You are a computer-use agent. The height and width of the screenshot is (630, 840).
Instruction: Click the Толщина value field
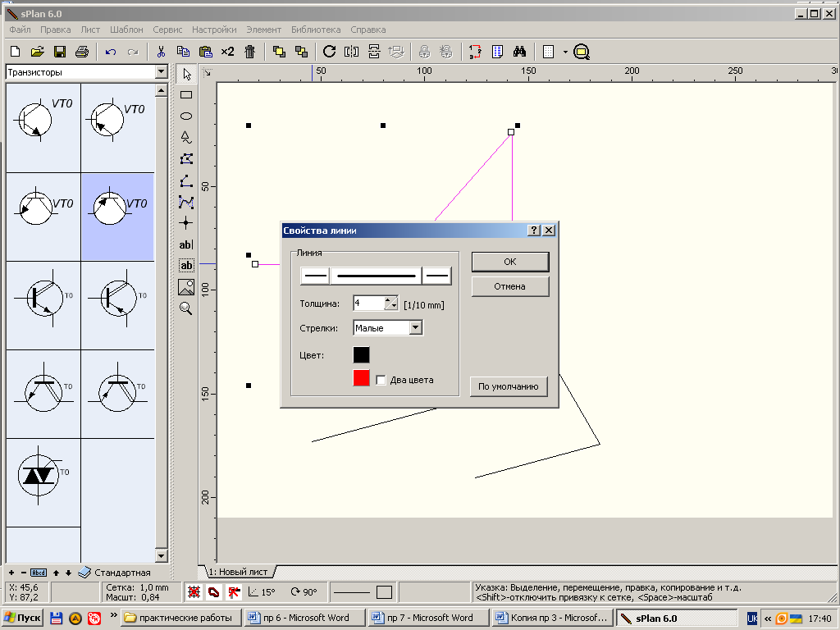click(369, 304)
